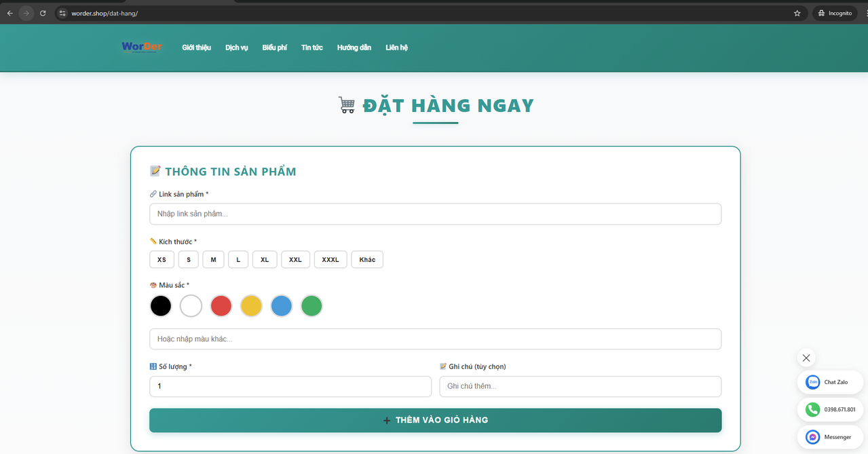Screen dimensions: 868x454
Task: Select the Khác size option
Action: coord(367,260)
